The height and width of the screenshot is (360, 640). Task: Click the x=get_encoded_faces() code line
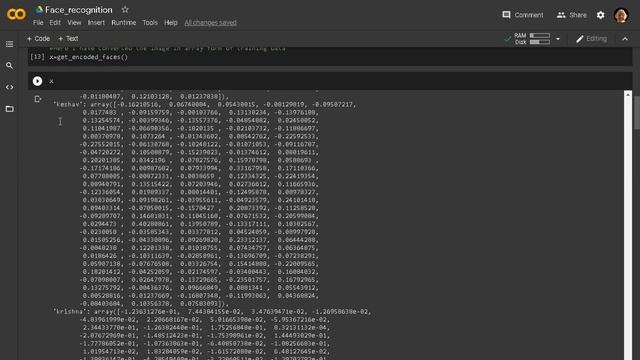(89, 57)
